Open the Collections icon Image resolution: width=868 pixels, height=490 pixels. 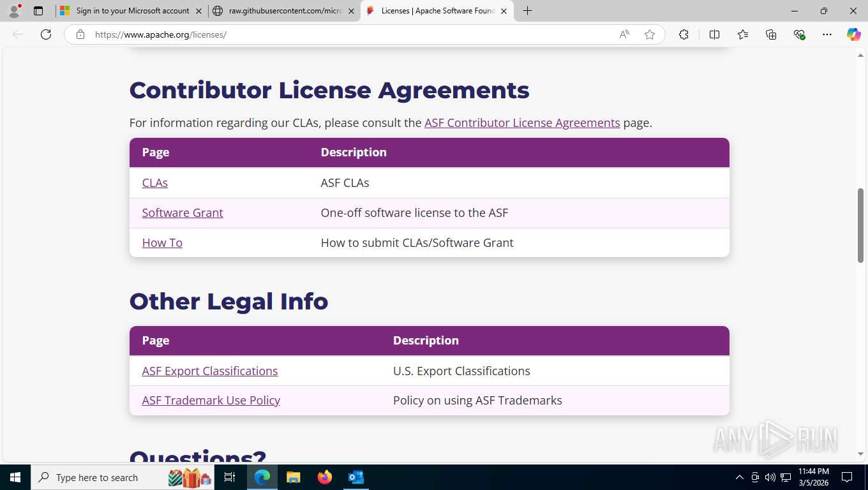(771, 34)
